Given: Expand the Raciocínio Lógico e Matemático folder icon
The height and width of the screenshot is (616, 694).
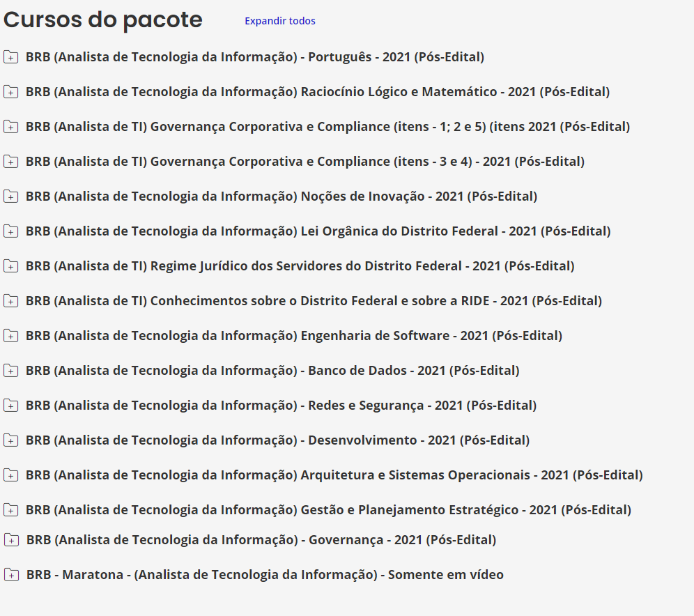Looking at the screenshot, I should [x=10, y=92].
